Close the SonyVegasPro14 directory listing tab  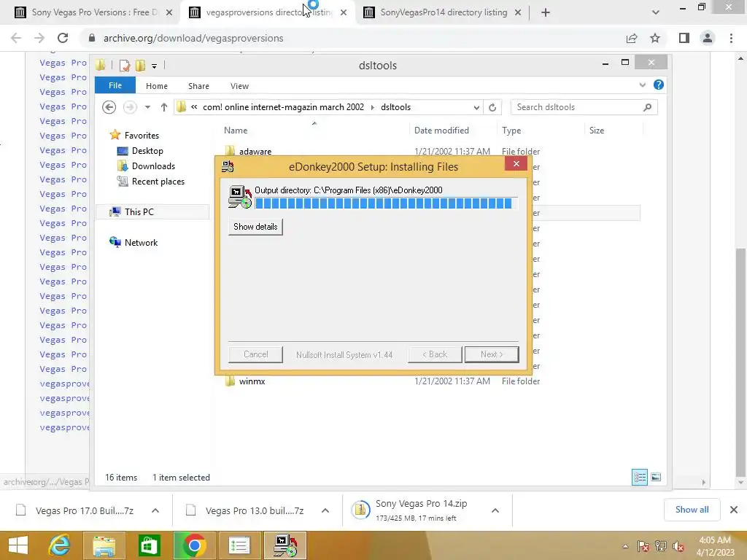pyautogui.click(x=518, y=12)
